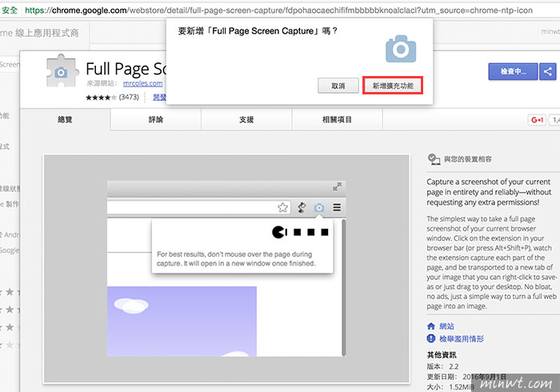Click the 新增擴充功能 button in the dialog

tap(393, 86)
